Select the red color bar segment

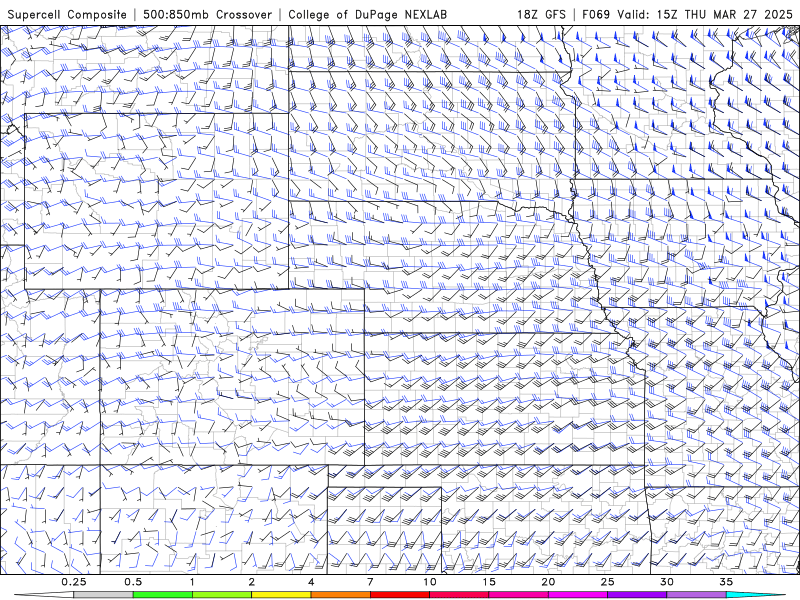400,595
